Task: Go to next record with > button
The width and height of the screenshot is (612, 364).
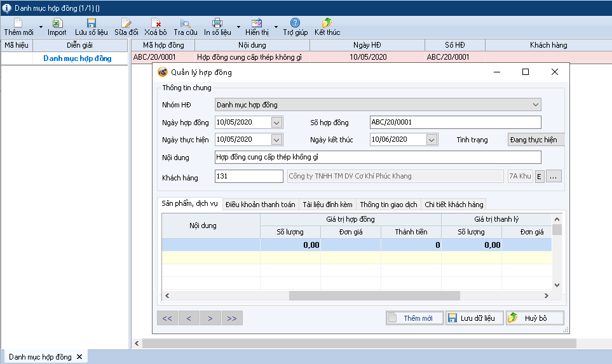Action: pyautogui.click(x=210, y=318)
